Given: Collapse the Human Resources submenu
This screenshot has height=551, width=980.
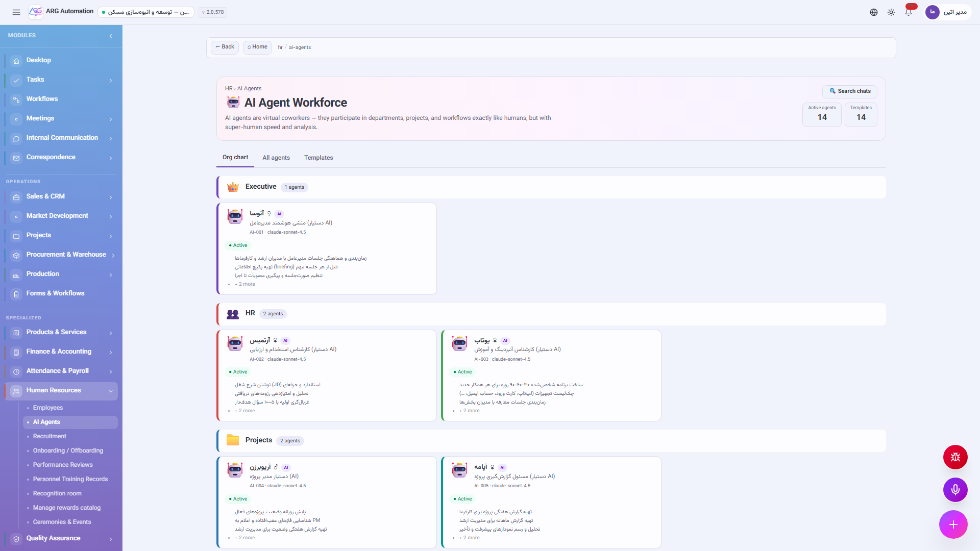Looking at the screenshot, I should [x=110, y=391].
